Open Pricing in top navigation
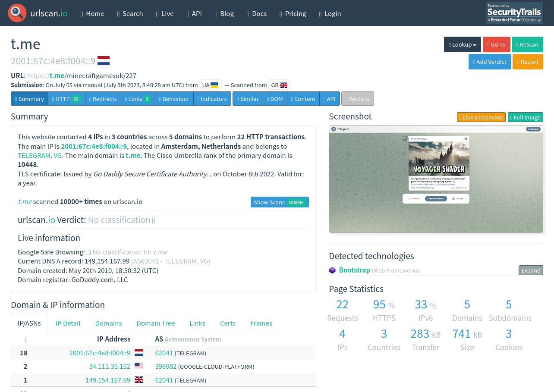This screenshot has width=554, height=392. point(293,13)
